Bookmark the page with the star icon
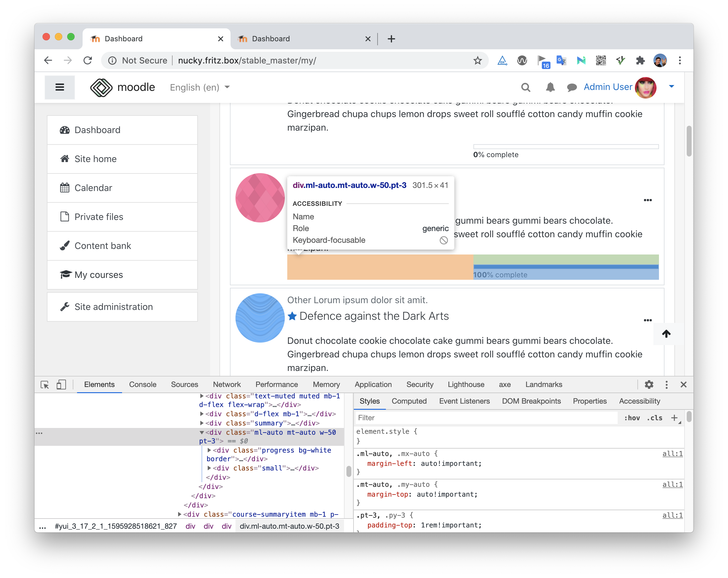The height and width of the screenshot is (578, 728). (477, 60)
